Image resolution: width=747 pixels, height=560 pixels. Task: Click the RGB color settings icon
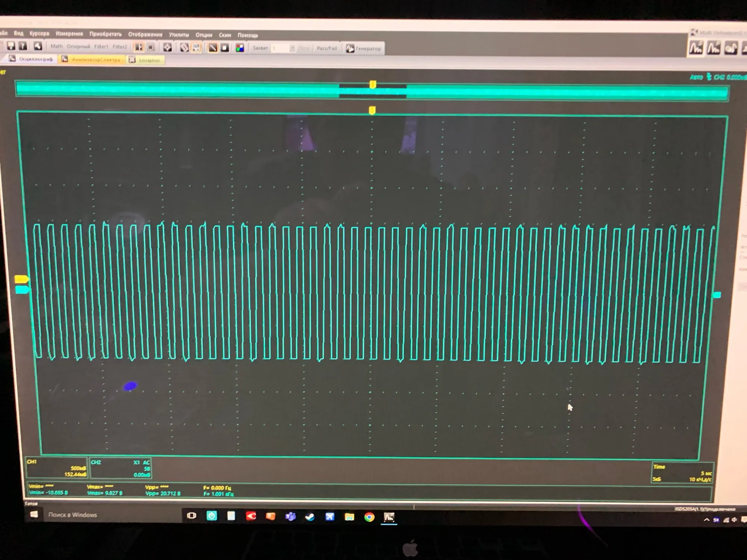[x=240, y=48]
